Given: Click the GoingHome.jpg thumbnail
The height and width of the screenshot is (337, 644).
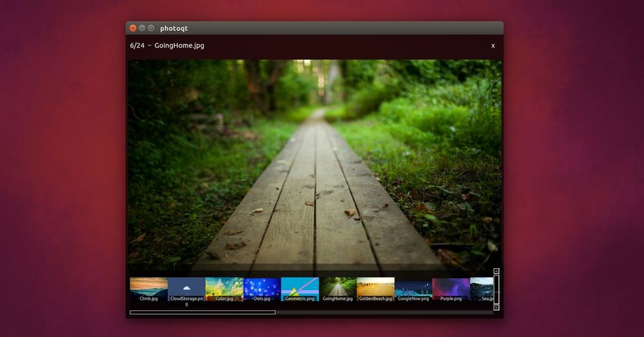Looking at the screenshot, I should (x=337, y=289).
